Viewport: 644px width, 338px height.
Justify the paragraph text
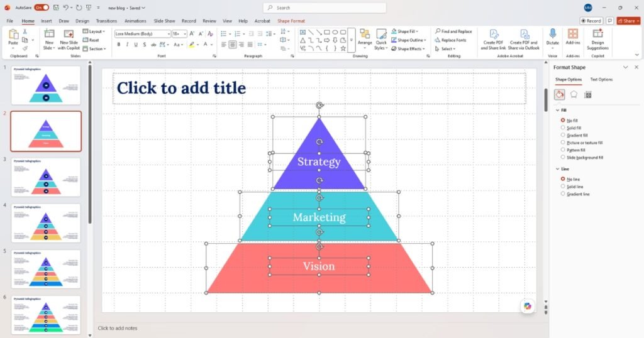click(250, 45)
